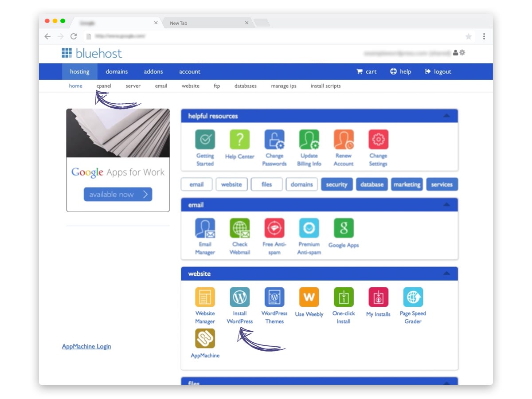The width and height of the screenshot is (532, 399).
Task: Open the server submenu item
Action: 133,86
